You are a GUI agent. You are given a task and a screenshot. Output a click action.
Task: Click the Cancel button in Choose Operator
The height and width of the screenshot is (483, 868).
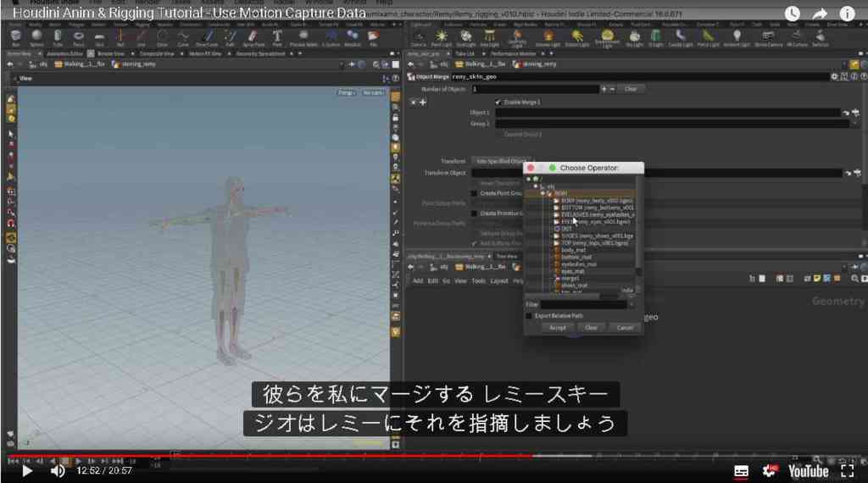[x=625, y=328]
